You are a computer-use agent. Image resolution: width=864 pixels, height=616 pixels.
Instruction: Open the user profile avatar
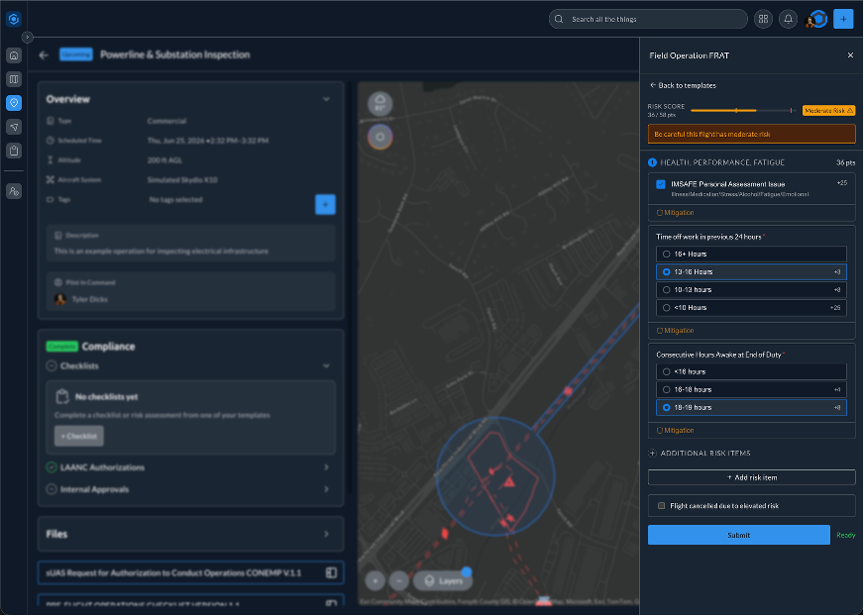pos(816,19)
